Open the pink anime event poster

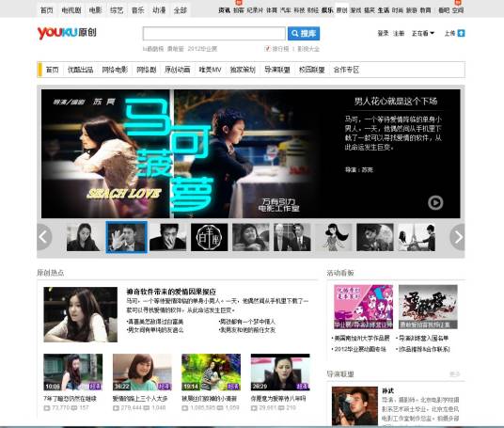coord(364,307)
